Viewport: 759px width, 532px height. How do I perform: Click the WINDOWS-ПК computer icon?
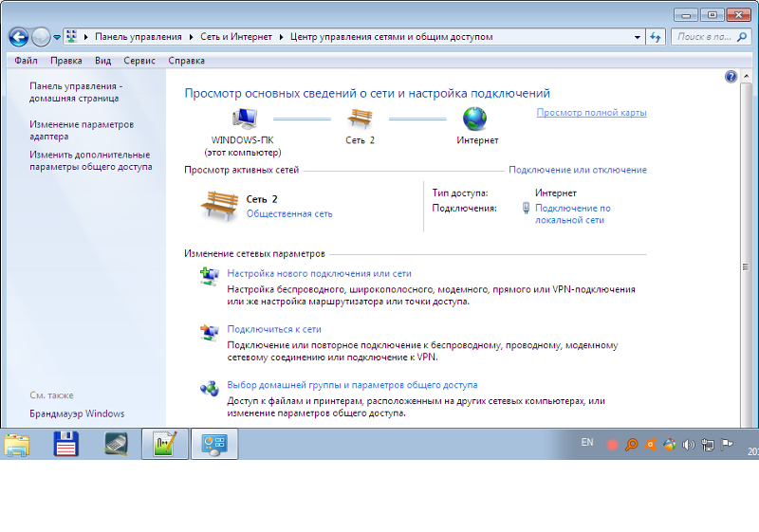pos(245,119)
